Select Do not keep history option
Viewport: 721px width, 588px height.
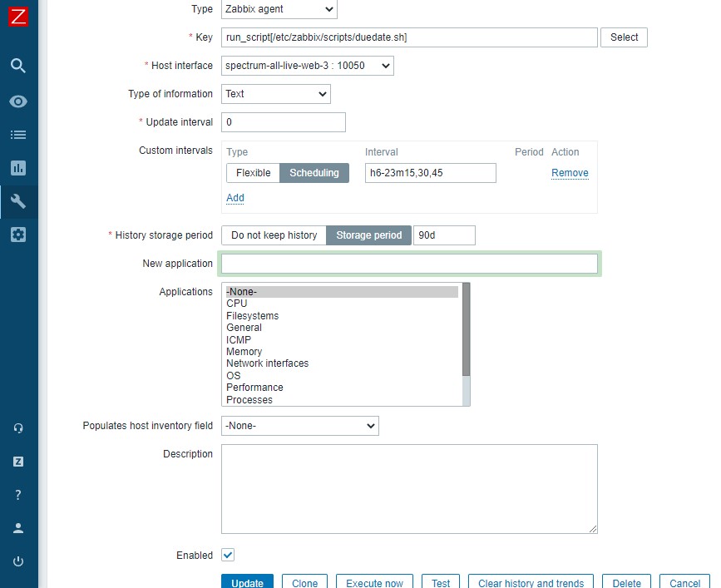point(274,235)
